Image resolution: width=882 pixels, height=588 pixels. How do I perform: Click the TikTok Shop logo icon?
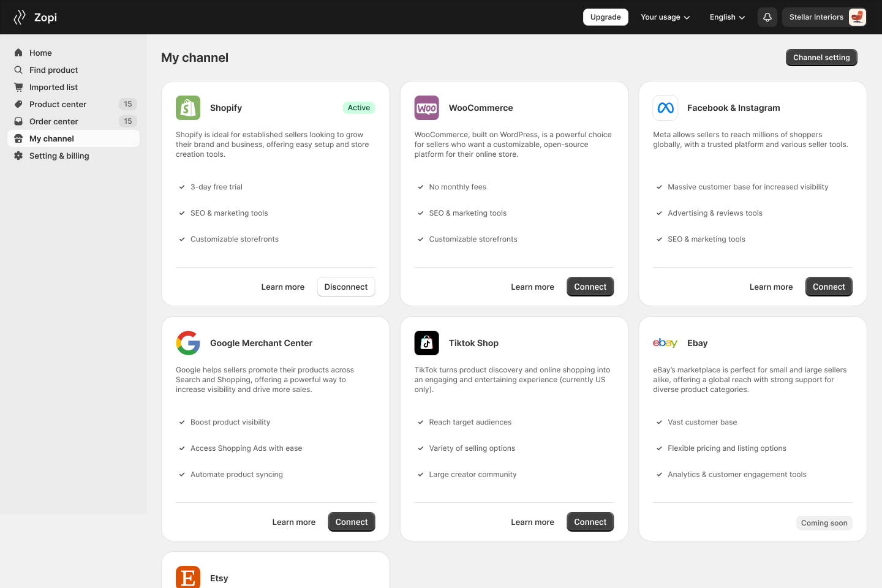coord(427,343)
